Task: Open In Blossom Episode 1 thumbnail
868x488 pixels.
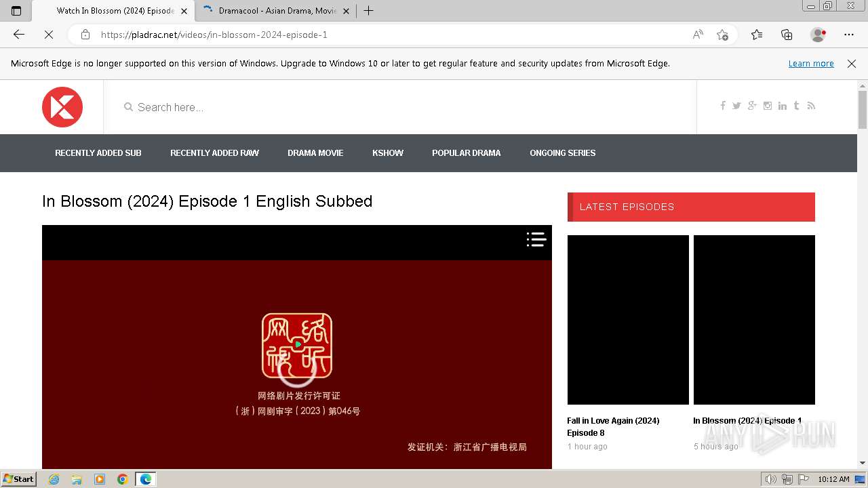Action: 754,320
